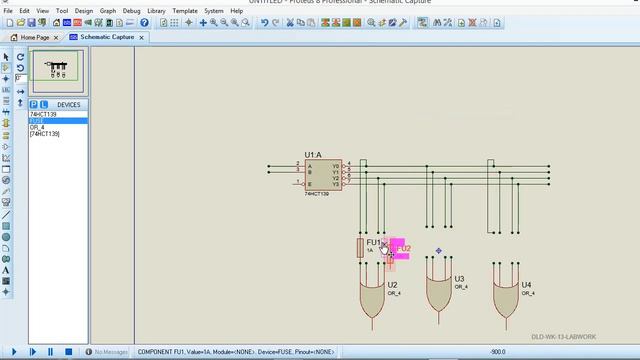The width and height of the screenshot is (640, 360).
Task: Click the Redo arrow
Action: (x=276, y=23)
